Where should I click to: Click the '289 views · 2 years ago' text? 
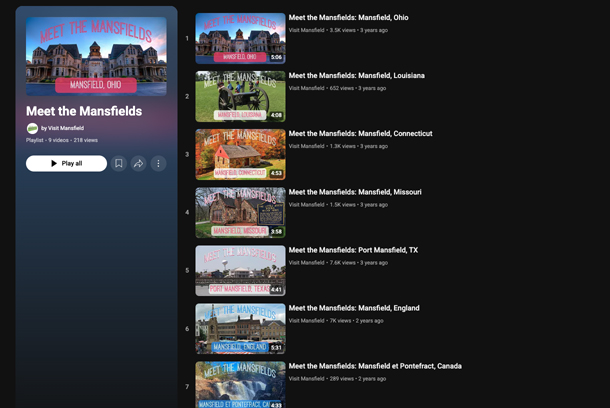coord(358,378)
